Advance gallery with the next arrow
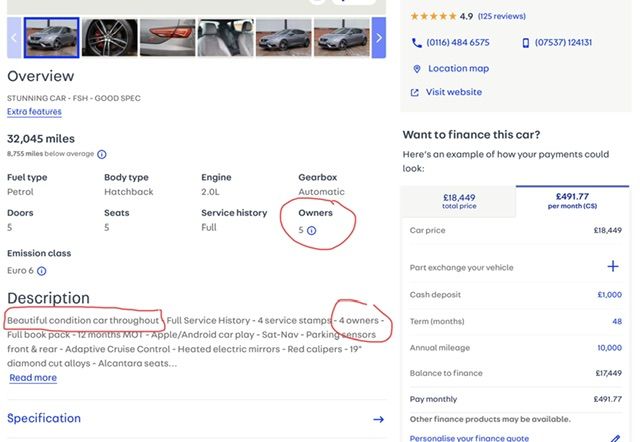Image resolution: width=640 pixels, height=442 pixels. click(379, 38)
